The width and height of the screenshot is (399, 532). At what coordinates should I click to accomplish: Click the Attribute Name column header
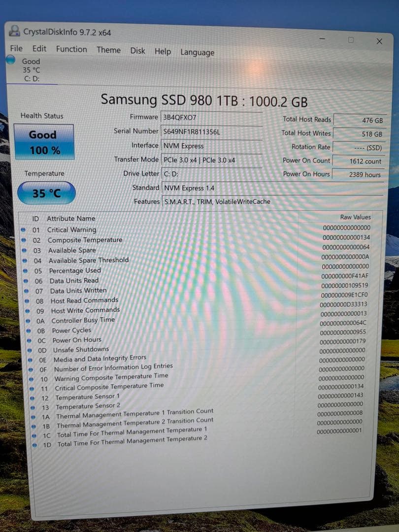tap(71, 219)
